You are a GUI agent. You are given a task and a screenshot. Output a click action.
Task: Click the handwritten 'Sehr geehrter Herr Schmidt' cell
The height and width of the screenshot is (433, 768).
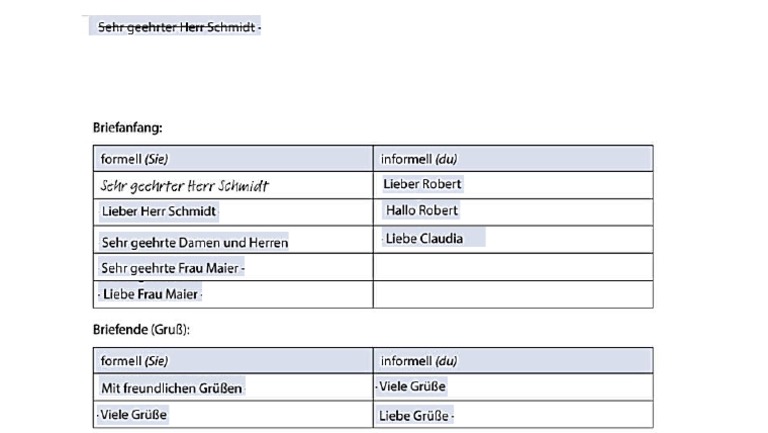click(184, 186)
